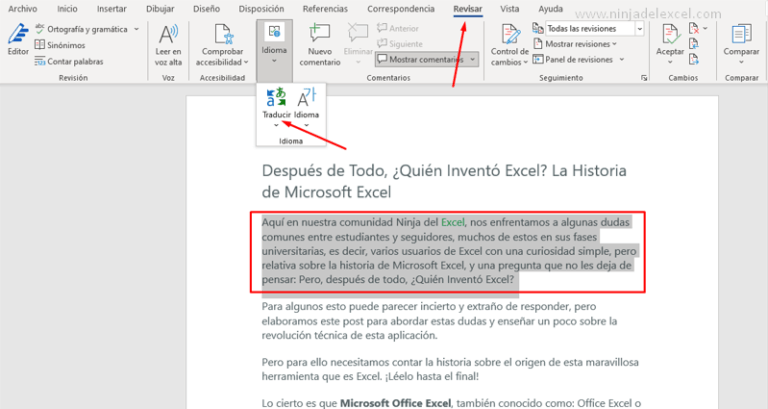This screenshot has height=409, width=768.
Task: Open Contar palabras word count
Action: click(69, 61)
